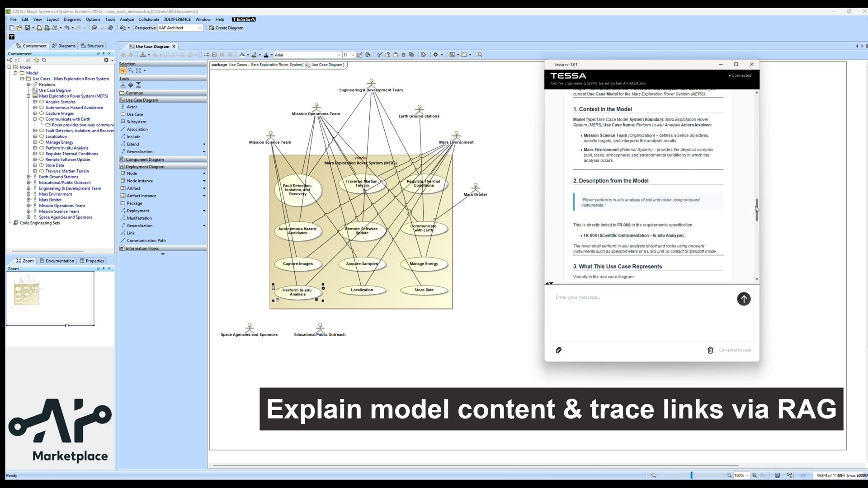Switch to the Structure tab
Image resolution: width=868 pixels, height=488 pixels.
(92, 46)
